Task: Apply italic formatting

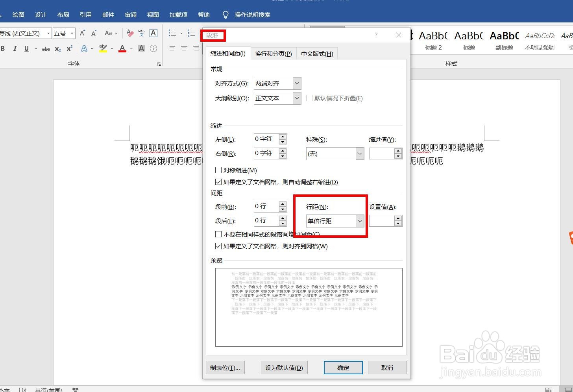Action: (15, 48)
